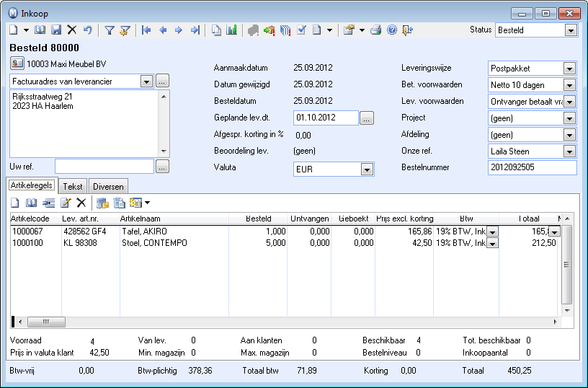The height and width of the screenshot is (388, 588).
Task: Go to the first record using the arrow icon
Action: tap(146, 30)
